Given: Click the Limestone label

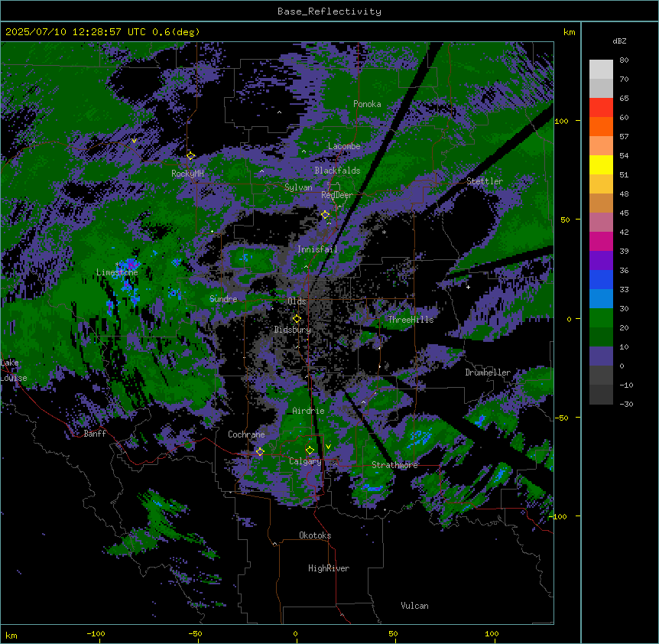Looking at the screenshot, I should 117,272.
